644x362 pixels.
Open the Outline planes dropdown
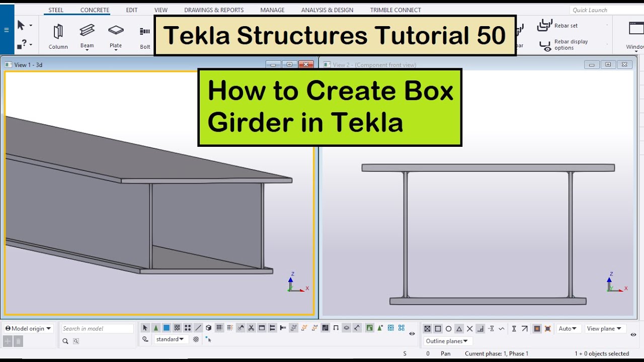(x=447, y=341)
